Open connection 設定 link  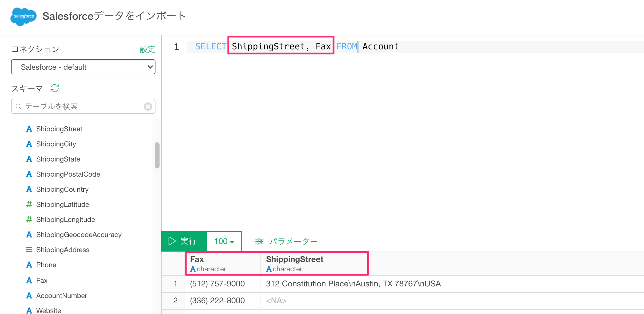pyautogui.click(x=148, y=49)
